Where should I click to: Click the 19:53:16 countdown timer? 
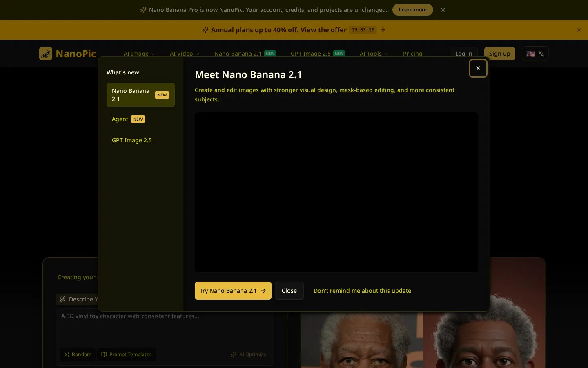(363, 30)
